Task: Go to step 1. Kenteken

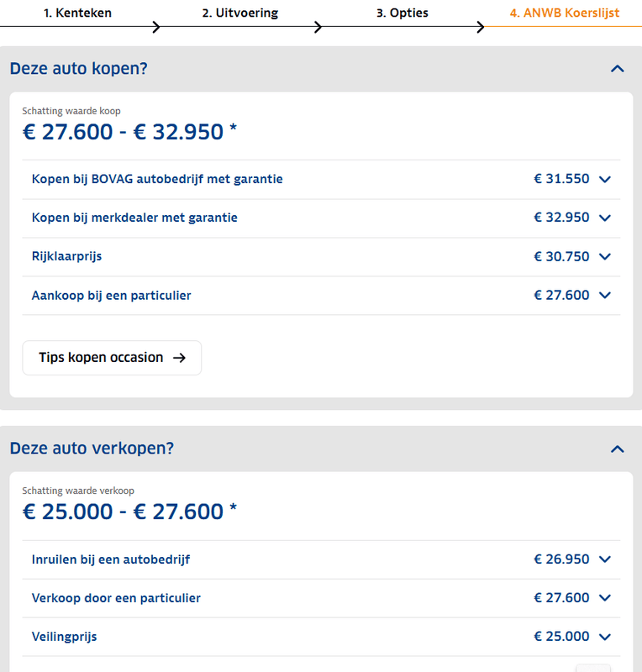Action: (77, 13)
